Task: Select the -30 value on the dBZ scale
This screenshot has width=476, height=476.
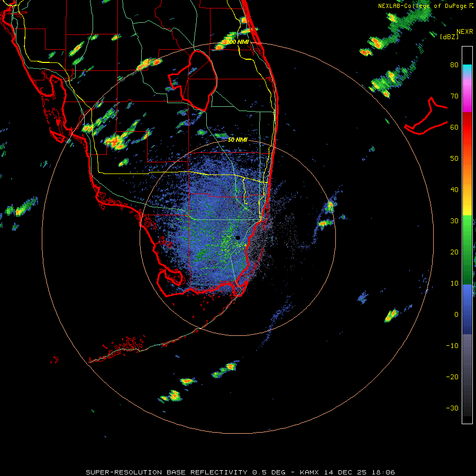Action: 452,408
